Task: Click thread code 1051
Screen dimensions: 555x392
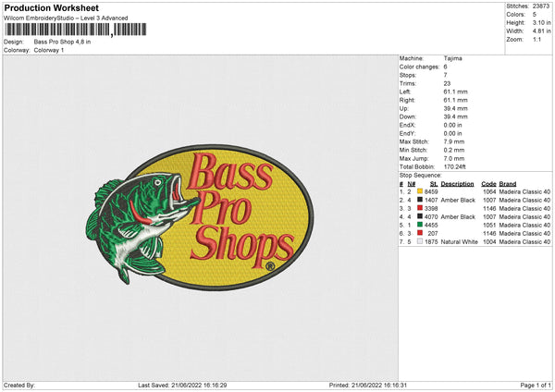Action: pyautogui.click(x=489, y=225)
